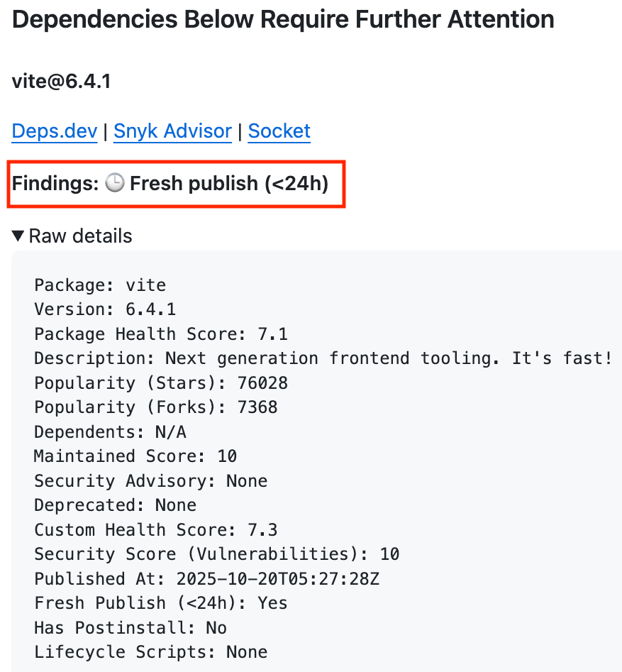Screen dimensions: 622x672
Task: Click the Popularity (Forks) 7368 line
Action: (156, 407)
